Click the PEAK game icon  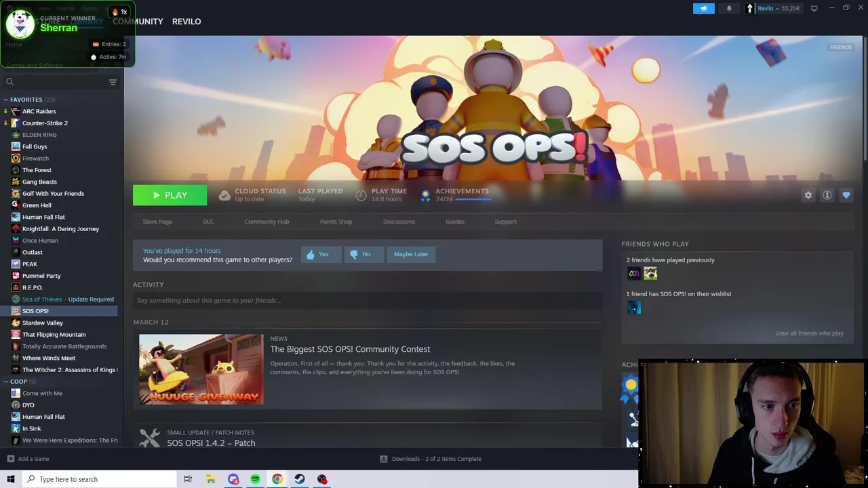(x=16, y=264)
